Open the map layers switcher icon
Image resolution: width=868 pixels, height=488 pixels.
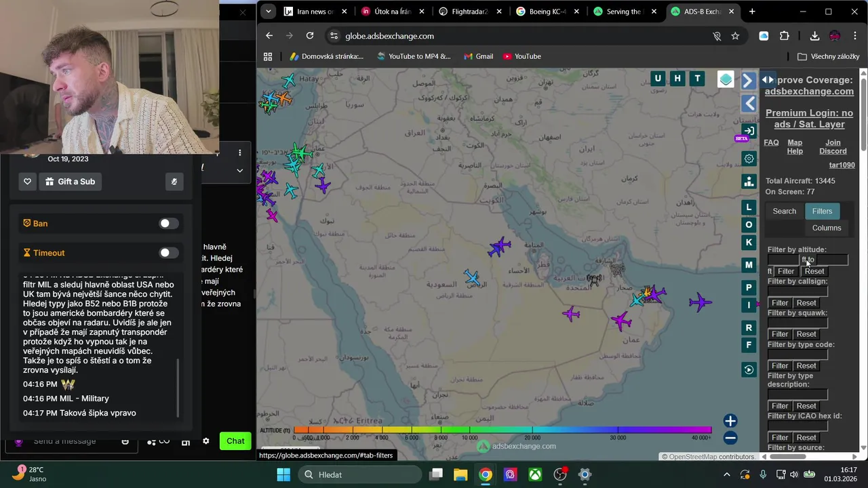(726, 80)
